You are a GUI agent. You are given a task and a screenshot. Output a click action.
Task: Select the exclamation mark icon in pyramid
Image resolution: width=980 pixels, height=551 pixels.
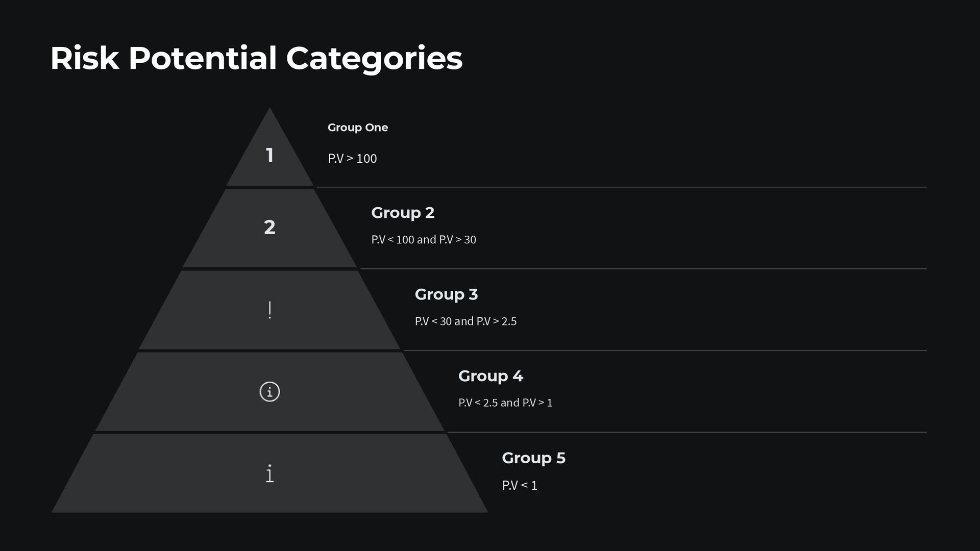[x=269, y=310]
